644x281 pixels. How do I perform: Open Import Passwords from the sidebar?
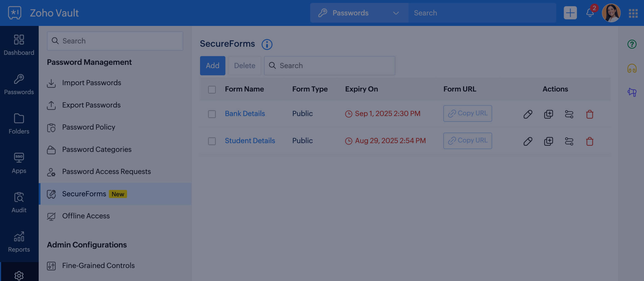92,83
